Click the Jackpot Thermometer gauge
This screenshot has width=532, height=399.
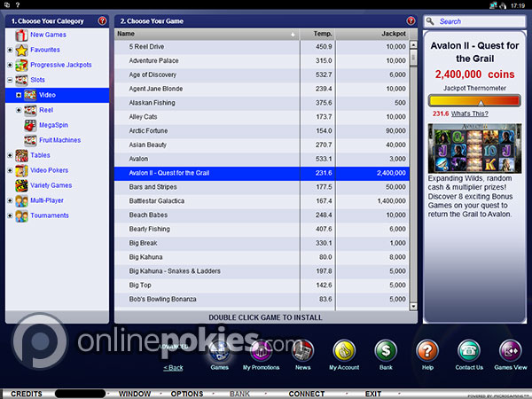[474, 101]
